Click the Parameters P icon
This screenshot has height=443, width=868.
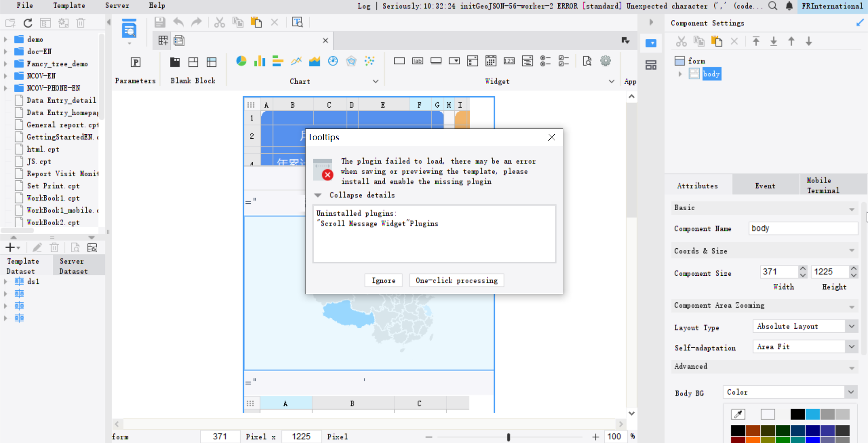(136, 62)
